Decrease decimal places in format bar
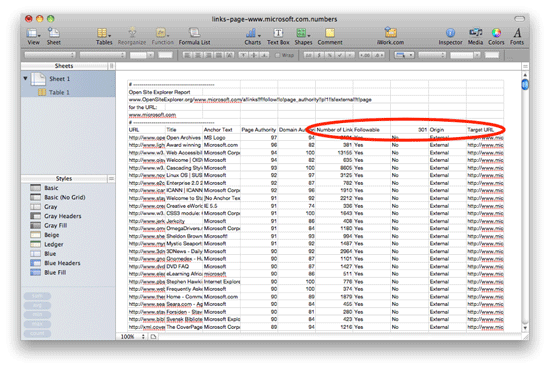This screenshot has height=369, width=550. tap(365, 55)
